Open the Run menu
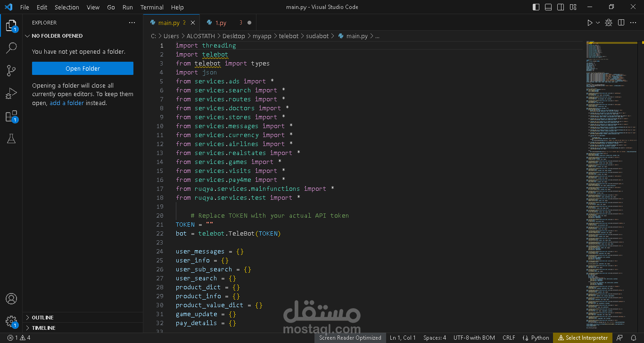The width and height of the screenshot is (644, 343). coord(128,7)
